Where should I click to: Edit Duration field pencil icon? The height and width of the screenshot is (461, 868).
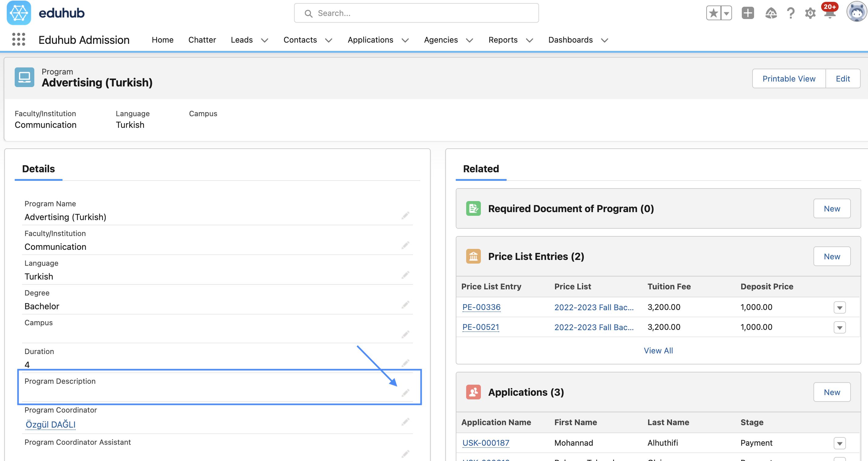(405, 363)
